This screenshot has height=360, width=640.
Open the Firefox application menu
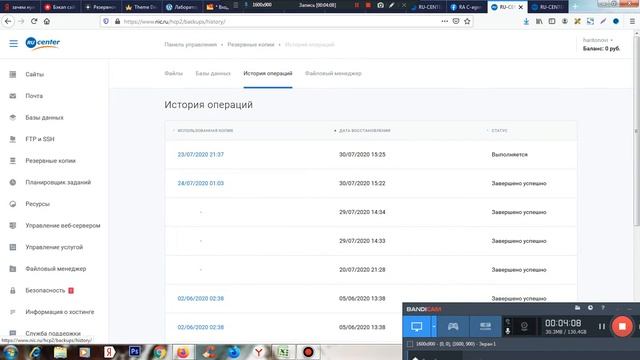tap(632, 21)
